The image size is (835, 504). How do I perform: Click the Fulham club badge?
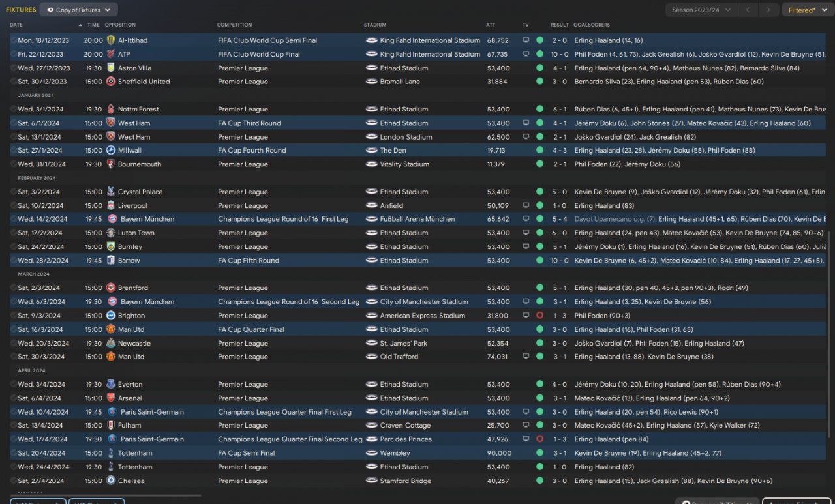pyautogui.click(x=111, y=426)
